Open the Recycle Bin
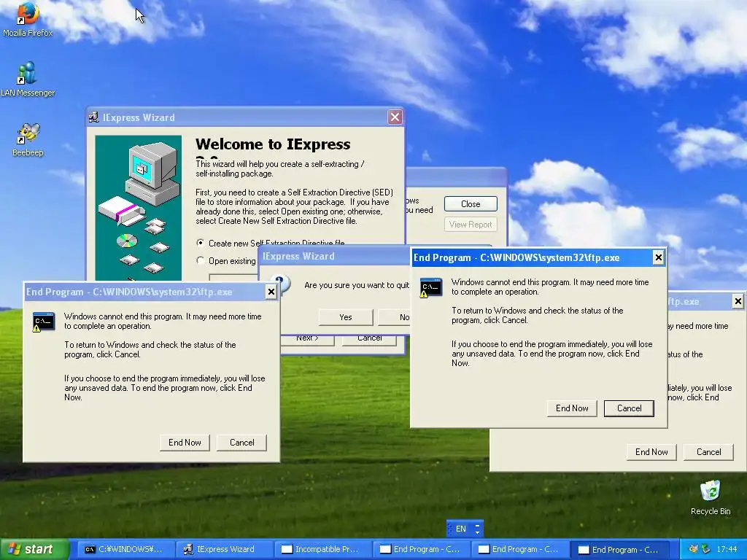The height and width of the screenshot is (560, 747). click(x=711, y=497)
